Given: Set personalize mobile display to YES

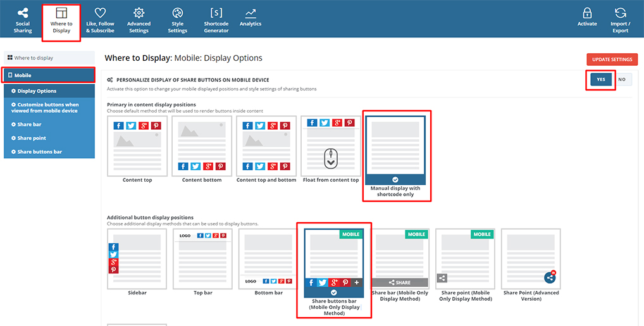Looking at the screenshot, I should click(601, 80).
